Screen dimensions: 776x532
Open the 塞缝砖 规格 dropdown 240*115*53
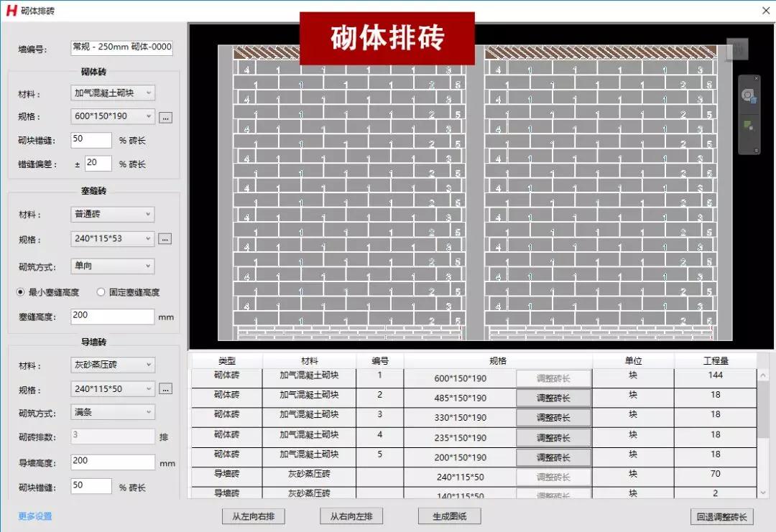[x=112, y=239]
